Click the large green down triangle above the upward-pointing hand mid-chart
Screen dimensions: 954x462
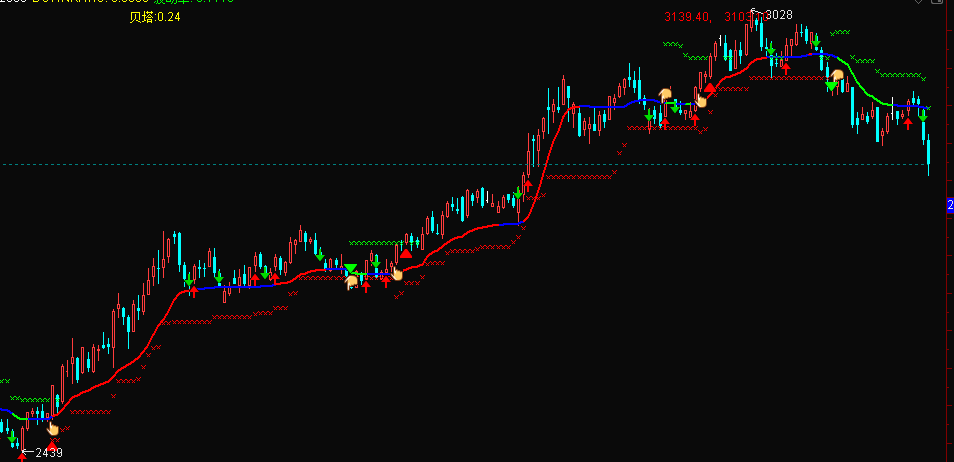coord(350,268)
